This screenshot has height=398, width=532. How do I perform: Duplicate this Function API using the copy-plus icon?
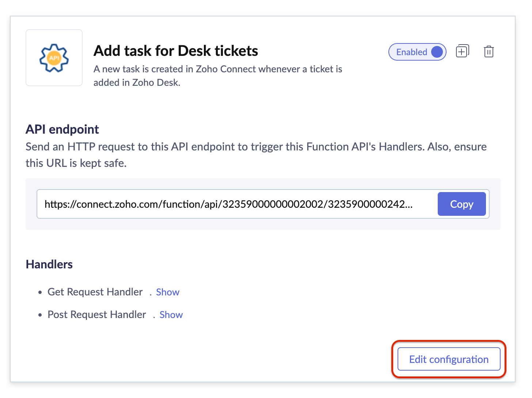[462, 51]
